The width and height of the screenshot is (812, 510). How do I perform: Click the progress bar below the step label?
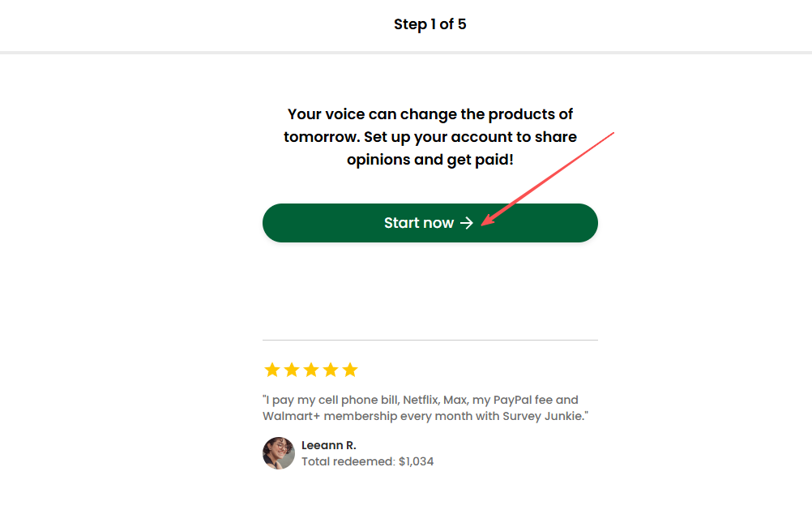pyautogui.click(x=405, y=53)
